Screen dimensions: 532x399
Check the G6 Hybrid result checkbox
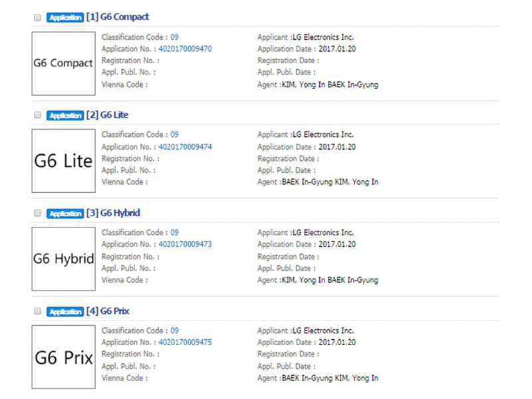tap(37, 213)
